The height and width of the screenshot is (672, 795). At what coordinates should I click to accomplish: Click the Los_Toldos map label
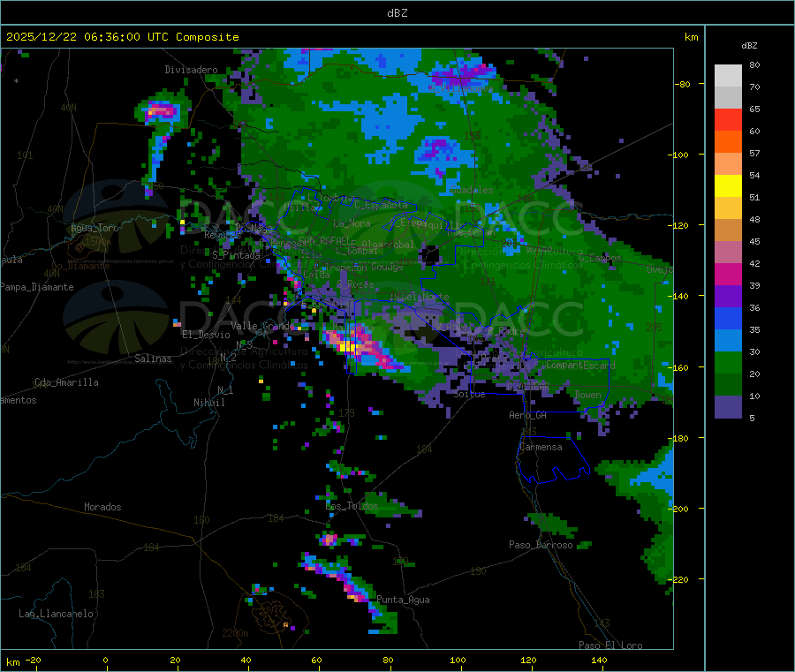coord(352,506)
